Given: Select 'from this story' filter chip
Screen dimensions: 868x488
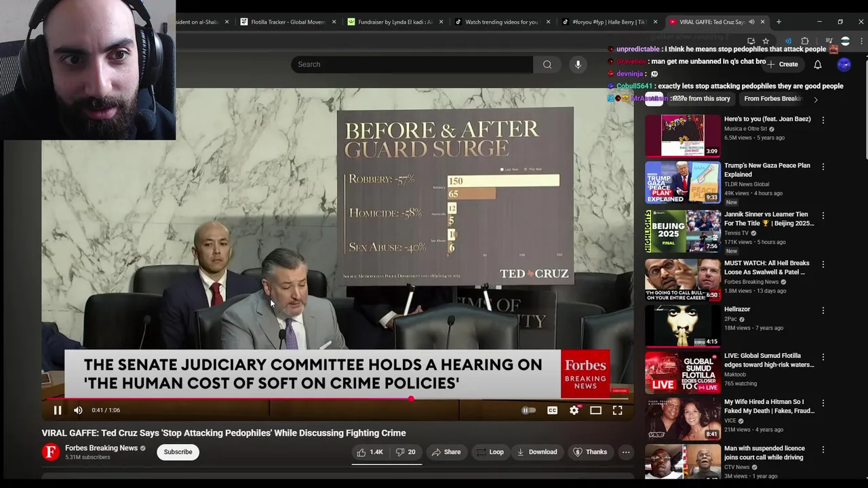Looking at the screenshot, I should tap(701, 99).
